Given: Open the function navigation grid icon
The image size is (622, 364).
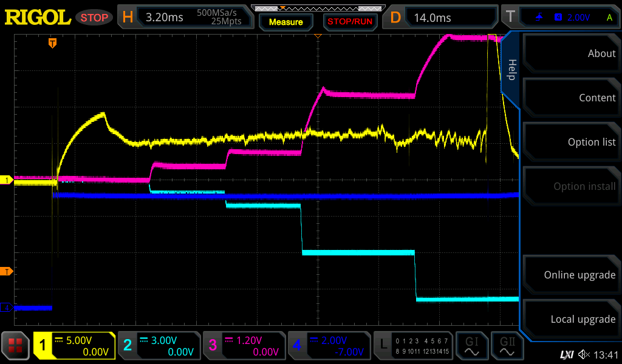Looking at the screenshot, I should [16, 346].
